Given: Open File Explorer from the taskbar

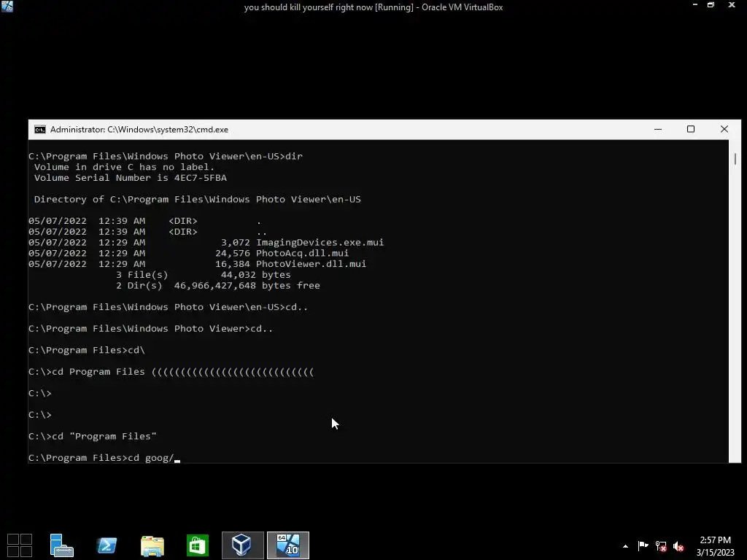Looking at the screenshot, I should pos(152,545).
